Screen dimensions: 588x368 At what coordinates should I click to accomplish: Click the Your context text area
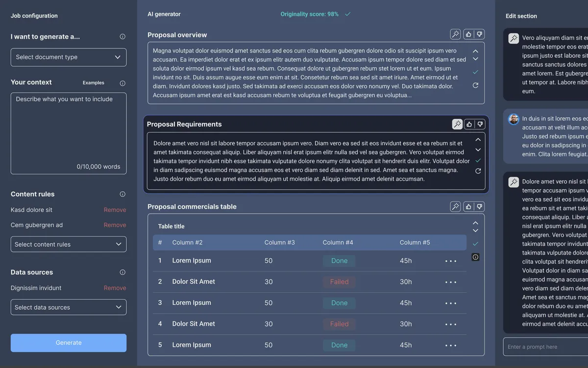point(69,133)
